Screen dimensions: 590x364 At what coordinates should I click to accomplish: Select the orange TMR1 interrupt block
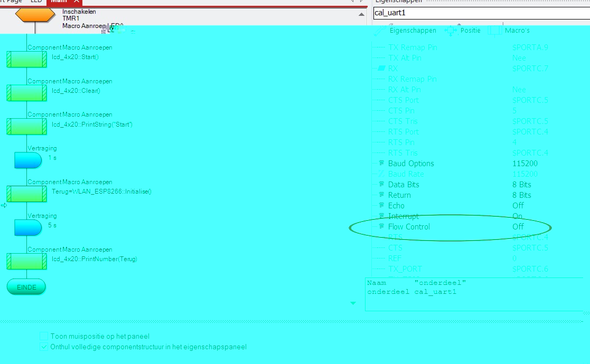click(x=35, y=14)
